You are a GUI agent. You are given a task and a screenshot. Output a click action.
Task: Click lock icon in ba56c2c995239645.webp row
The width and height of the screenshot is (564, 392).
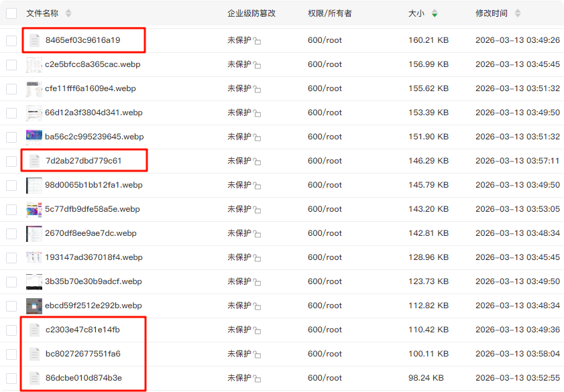[x=258, y=137]
